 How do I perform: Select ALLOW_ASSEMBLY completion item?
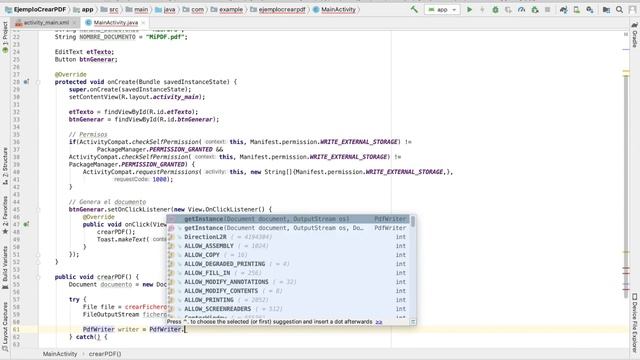point(288,246)
